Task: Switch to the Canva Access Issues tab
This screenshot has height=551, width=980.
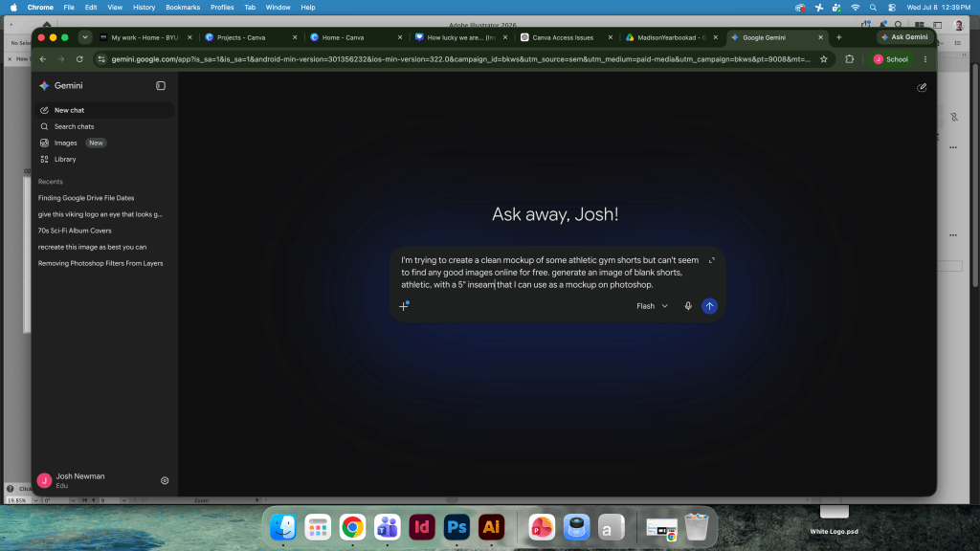Action: (563, 37)
